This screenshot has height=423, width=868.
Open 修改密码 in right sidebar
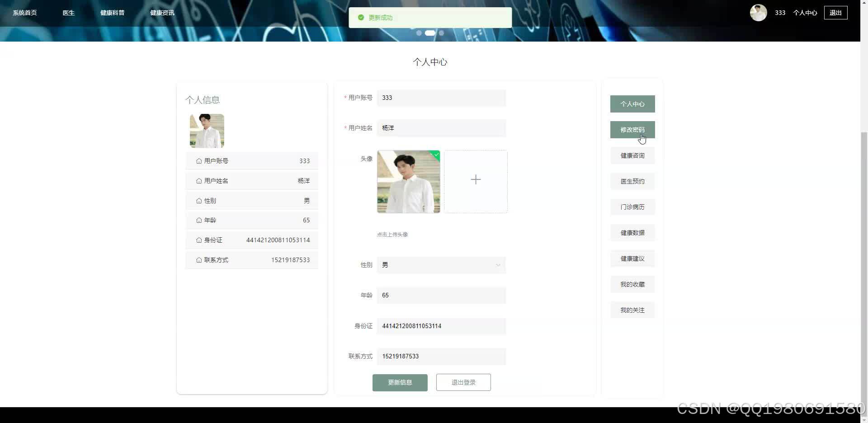click(x=632, y=130)
